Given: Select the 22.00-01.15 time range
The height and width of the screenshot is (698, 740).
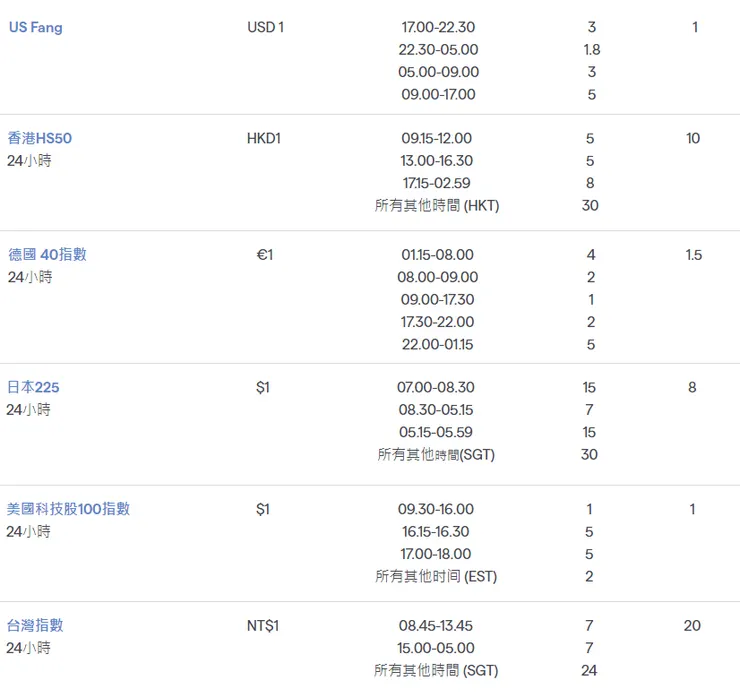Looking at the screenshot, I should coord(437,344).
